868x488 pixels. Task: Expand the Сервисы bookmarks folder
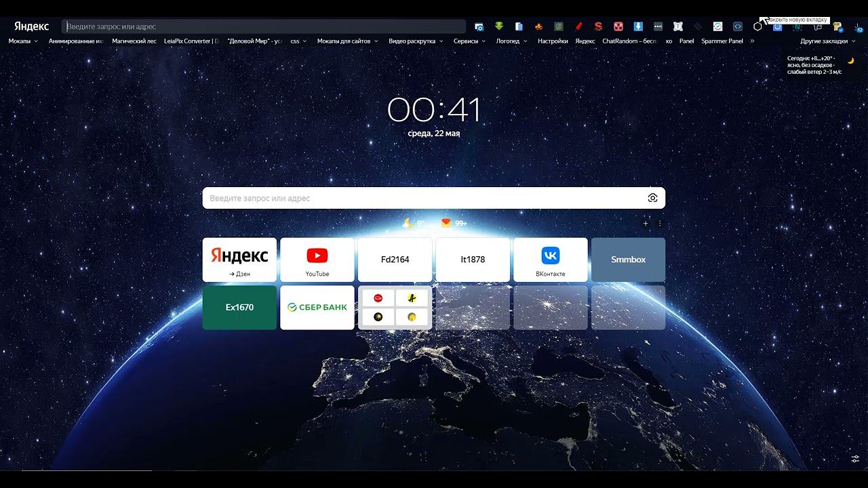pos(469,41)
